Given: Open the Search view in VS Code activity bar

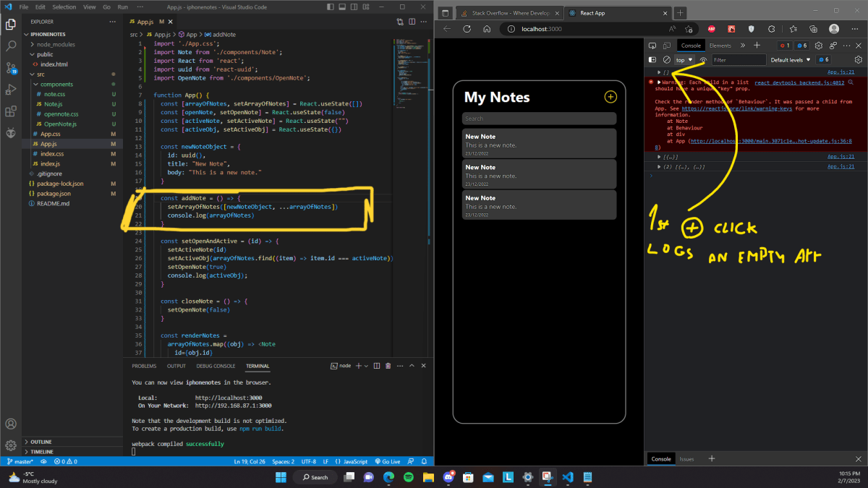Looking at the screenshot, I should pyautogui.click(x=11, y=46).
